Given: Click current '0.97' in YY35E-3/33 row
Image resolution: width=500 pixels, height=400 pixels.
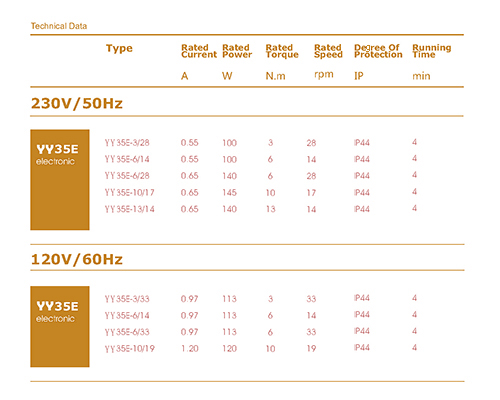Looking at the screenshot, I should (190, 299).
